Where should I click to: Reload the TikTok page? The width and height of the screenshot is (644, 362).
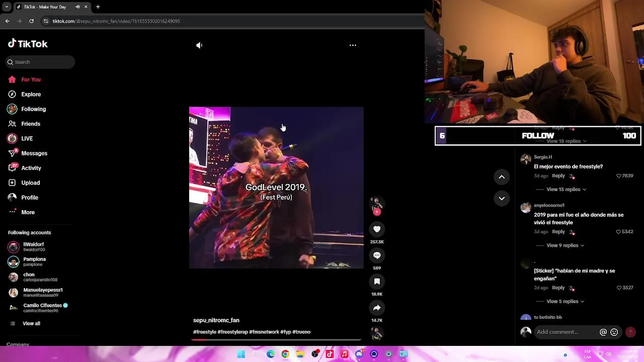[31, 21]
